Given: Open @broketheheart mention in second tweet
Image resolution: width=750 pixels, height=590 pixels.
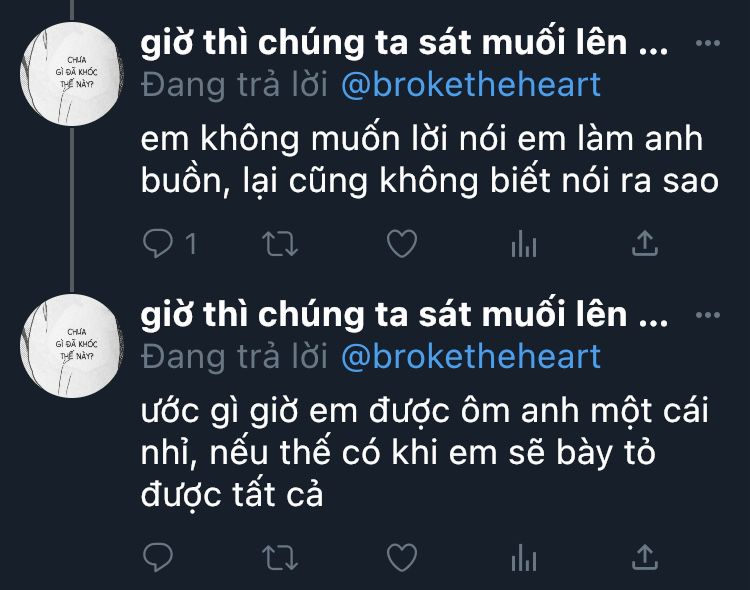Looking at the screenshot, I should point(471,357).
